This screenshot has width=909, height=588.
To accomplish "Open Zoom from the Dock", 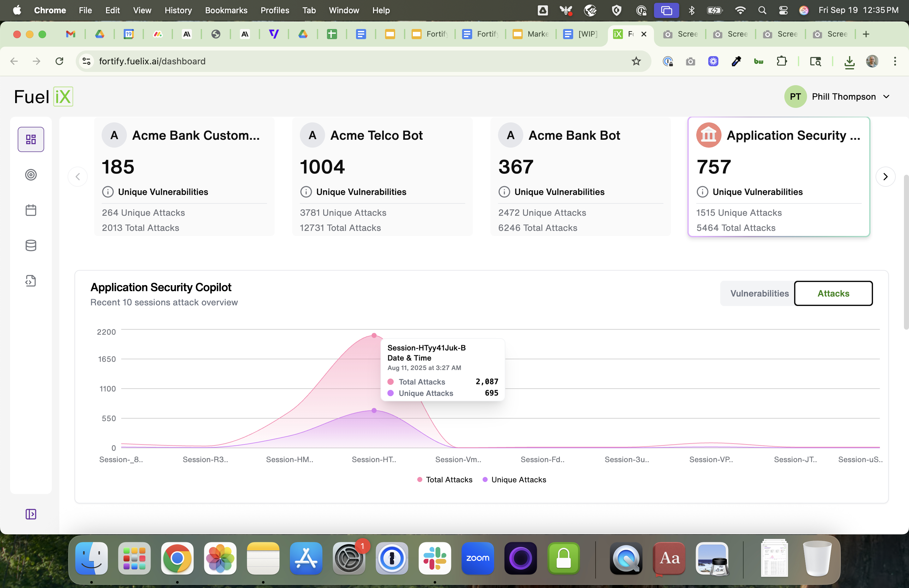I will tap(478, 558).
